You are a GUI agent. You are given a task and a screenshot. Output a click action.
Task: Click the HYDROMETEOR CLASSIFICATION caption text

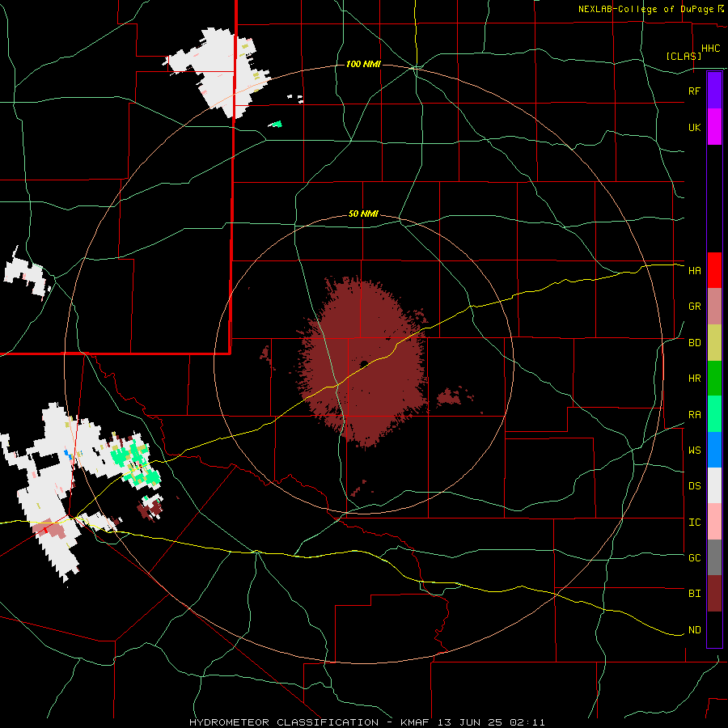click(284, 722)
